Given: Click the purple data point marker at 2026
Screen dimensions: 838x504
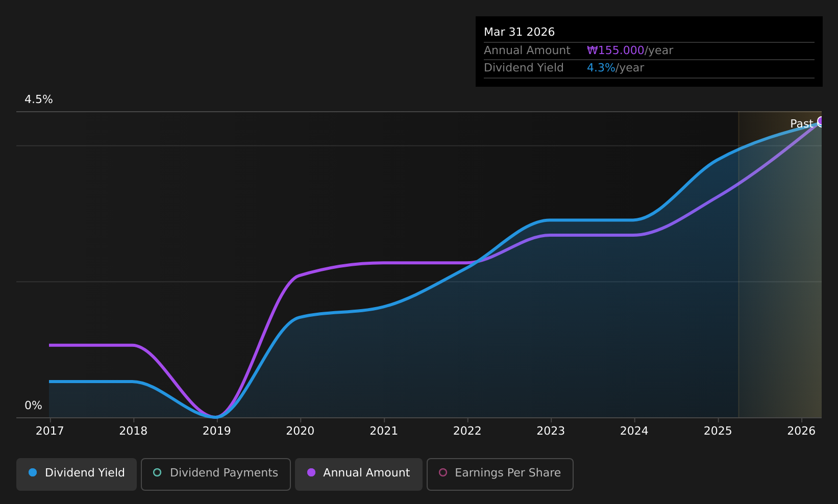Looking at the screenshot, I should 821,121.
